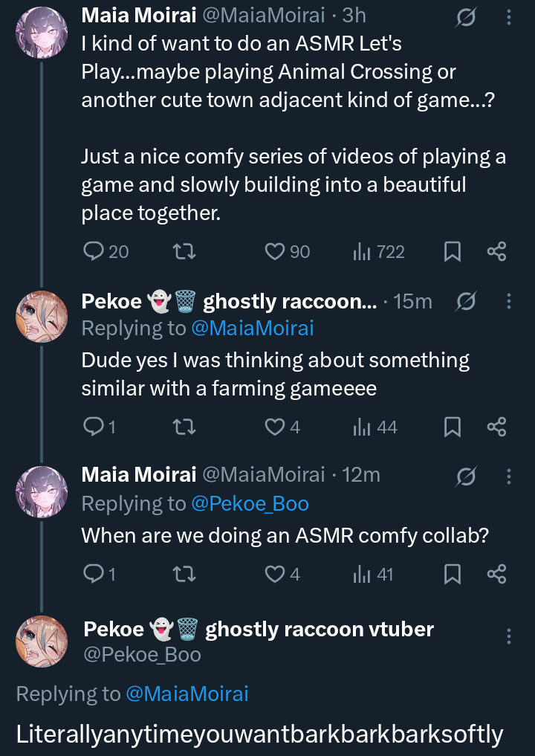The image size is (535, 756).
Task: Open more options on Pekoe's 15m reply
Action: pyautogui.click(x=509, y=301)
